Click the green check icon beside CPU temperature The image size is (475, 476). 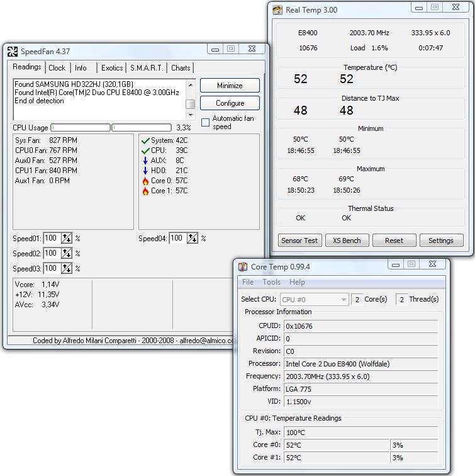[145, 150]
